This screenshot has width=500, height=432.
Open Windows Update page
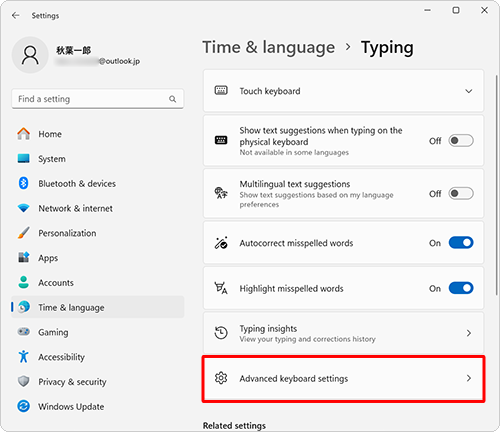[97, 406]
